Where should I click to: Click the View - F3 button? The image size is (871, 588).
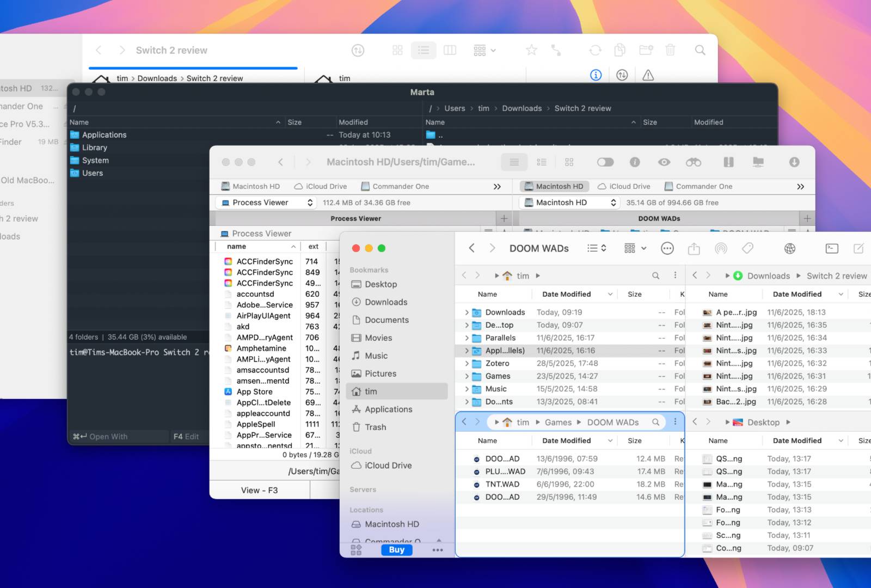pos(259,490)
